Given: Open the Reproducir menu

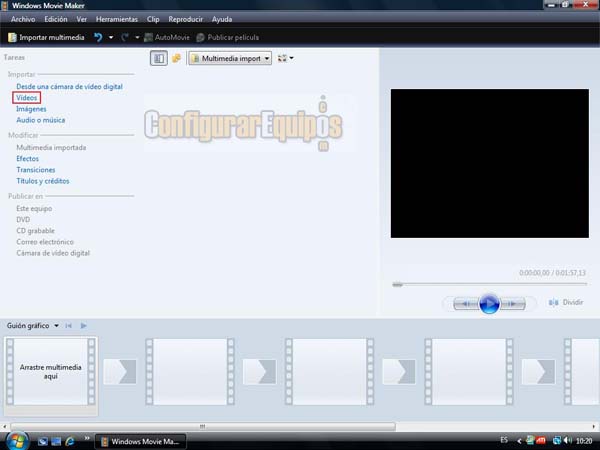Looking at the screenshot, I should (x=186, y=19).
